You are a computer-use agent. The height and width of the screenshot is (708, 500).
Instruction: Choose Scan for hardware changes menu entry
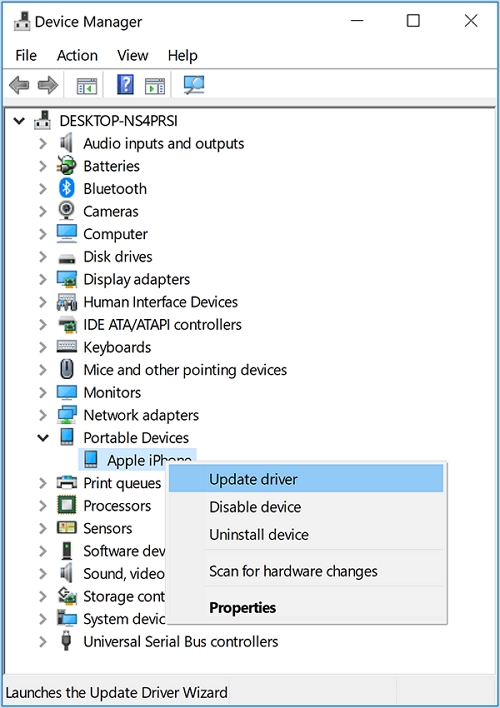pyautogui.click(x=306, y=571)
